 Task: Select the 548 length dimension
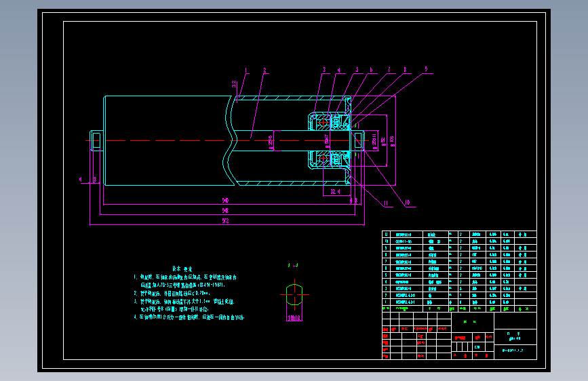[225, 211]
